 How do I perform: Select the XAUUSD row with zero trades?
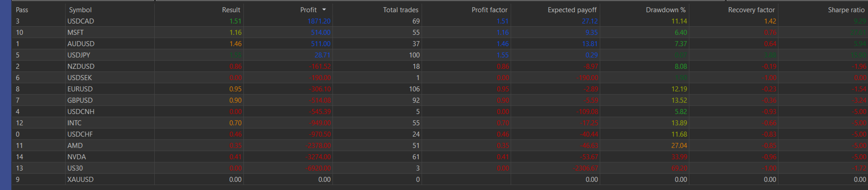[x=440, y=179]
